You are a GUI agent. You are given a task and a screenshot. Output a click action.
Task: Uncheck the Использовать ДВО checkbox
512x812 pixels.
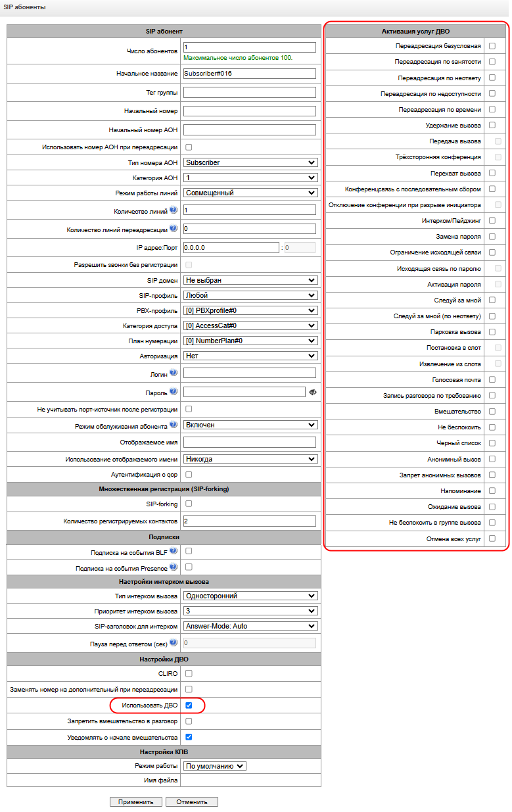pyautogui.click(x=189, y=705)
